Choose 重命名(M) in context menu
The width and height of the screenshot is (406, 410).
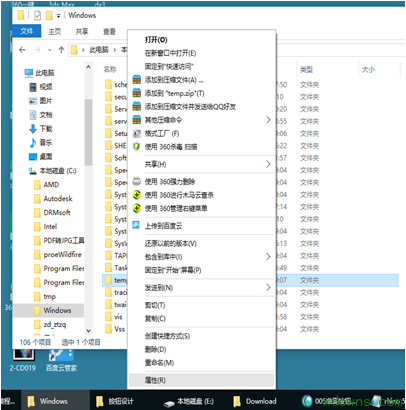coord(202,363)
